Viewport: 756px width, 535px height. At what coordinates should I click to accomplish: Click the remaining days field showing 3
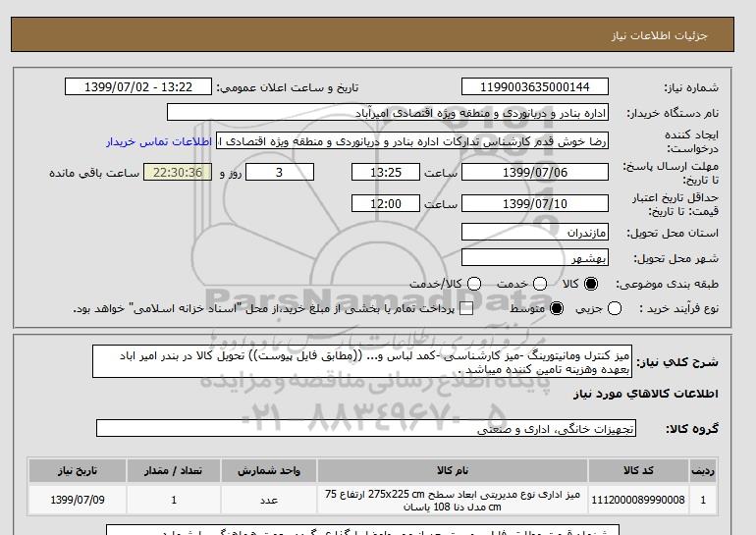pos(280,172)
